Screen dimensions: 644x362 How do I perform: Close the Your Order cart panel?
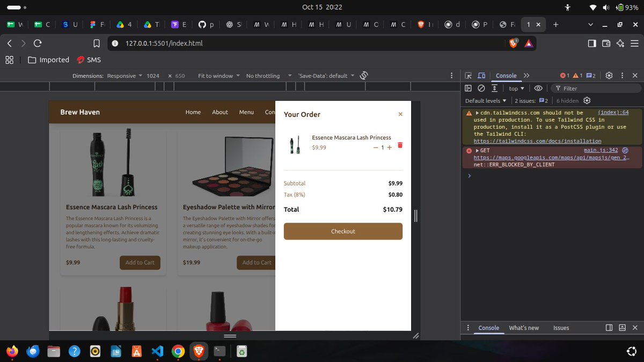[x=400, y=114]
